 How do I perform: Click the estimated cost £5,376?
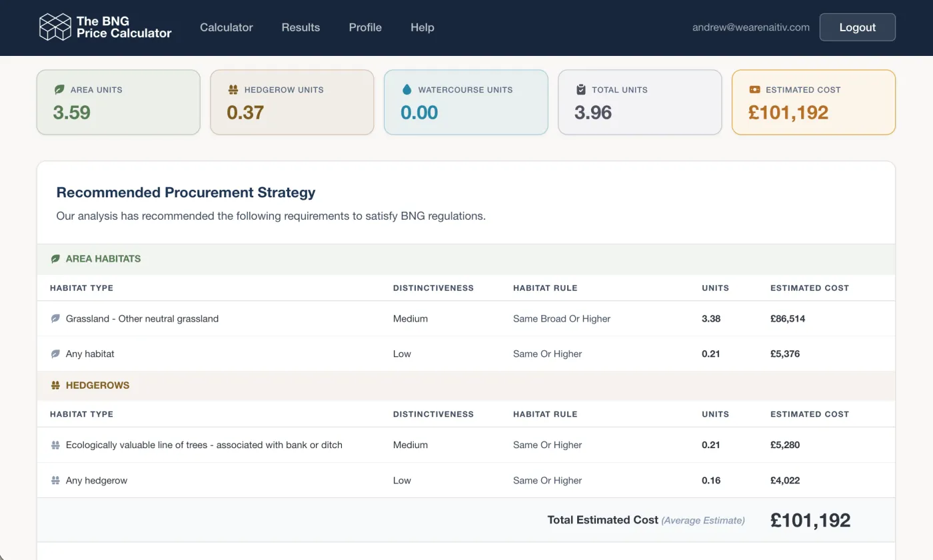coord(785,354)
